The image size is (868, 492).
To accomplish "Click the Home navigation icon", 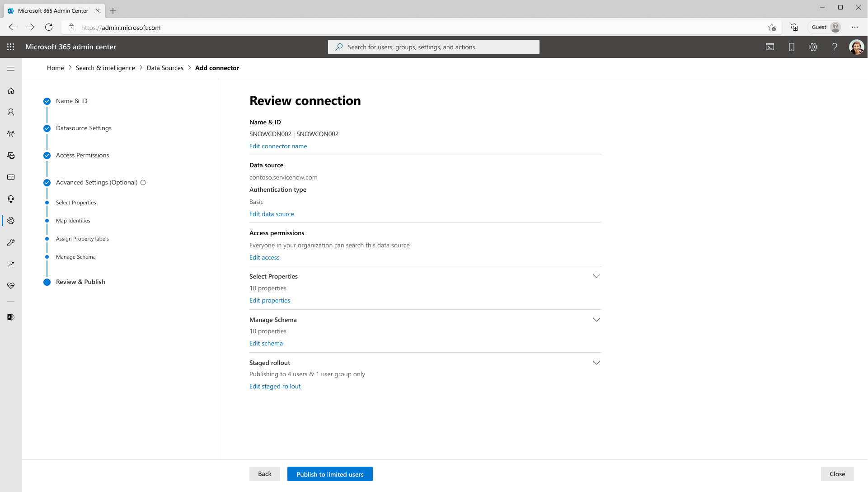I will point(11,90).
